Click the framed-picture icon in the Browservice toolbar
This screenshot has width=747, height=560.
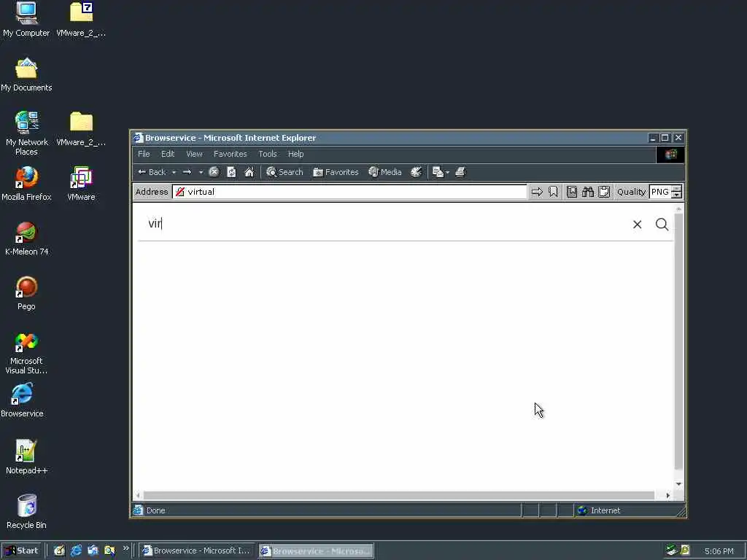click(572, 192)
